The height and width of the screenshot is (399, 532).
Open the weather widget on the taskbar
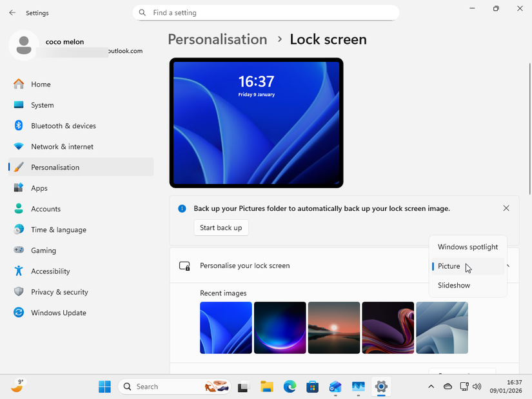17,386
